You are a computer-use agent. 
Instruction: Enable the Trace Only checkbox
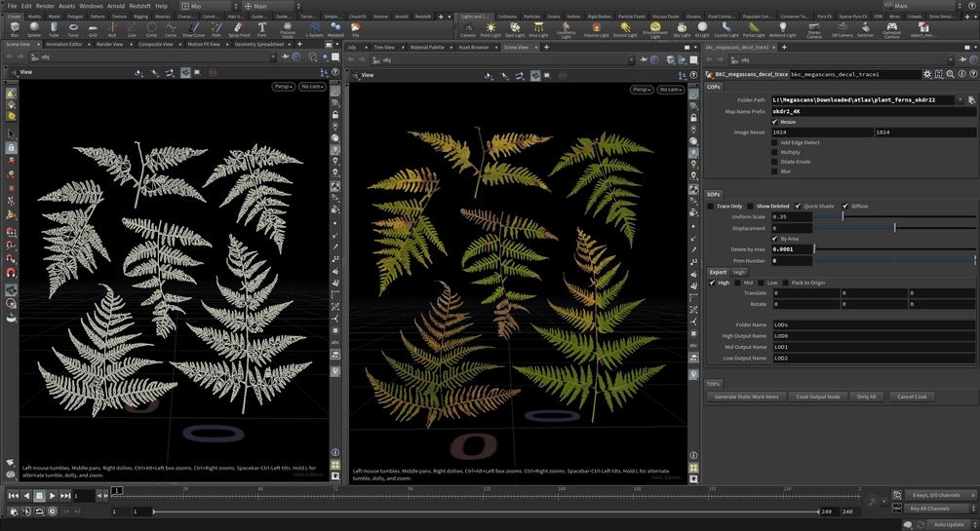[711, 207]
